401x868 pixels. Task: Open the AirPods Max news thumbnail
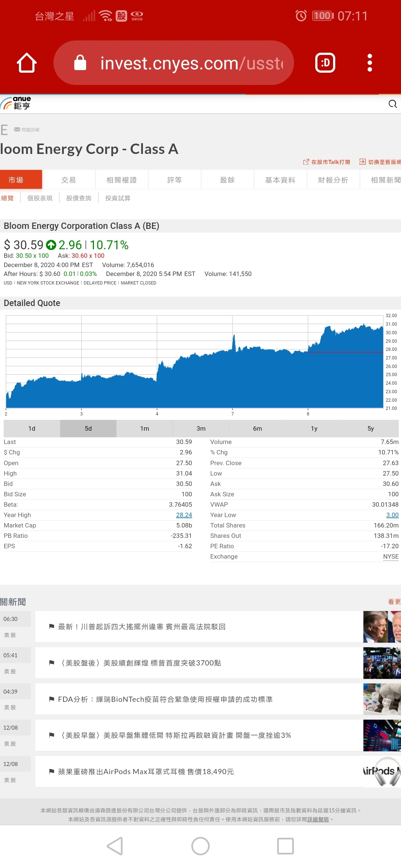click(x=382, y=772)
